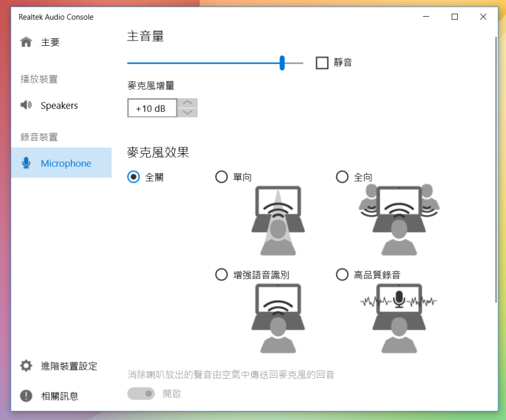
Task: Click the 消除喇叭放出的聲音 echo description text
Action: [x=231, y=375]
